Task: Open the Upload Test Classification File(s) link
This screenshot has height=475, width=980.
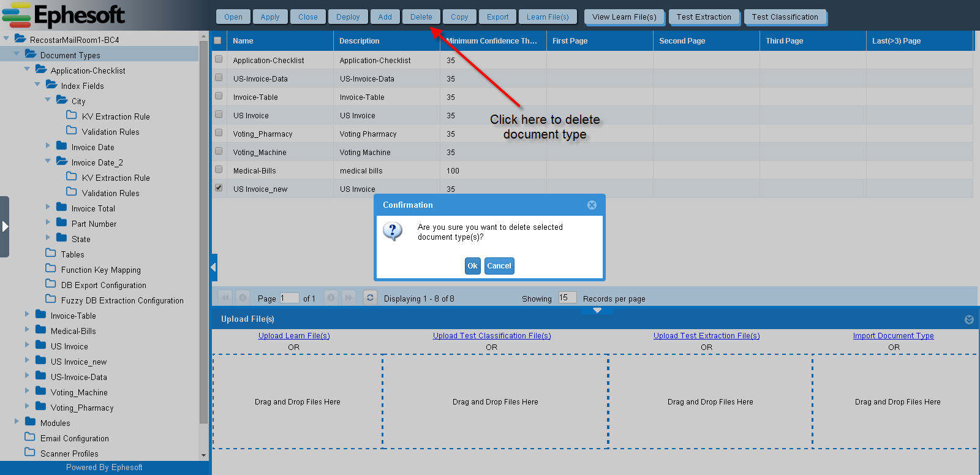Action: [492, 336]
